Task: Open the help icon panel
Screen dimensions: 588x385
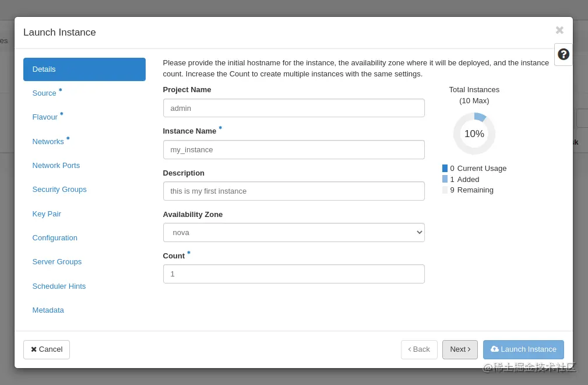Action: [563, 54]
